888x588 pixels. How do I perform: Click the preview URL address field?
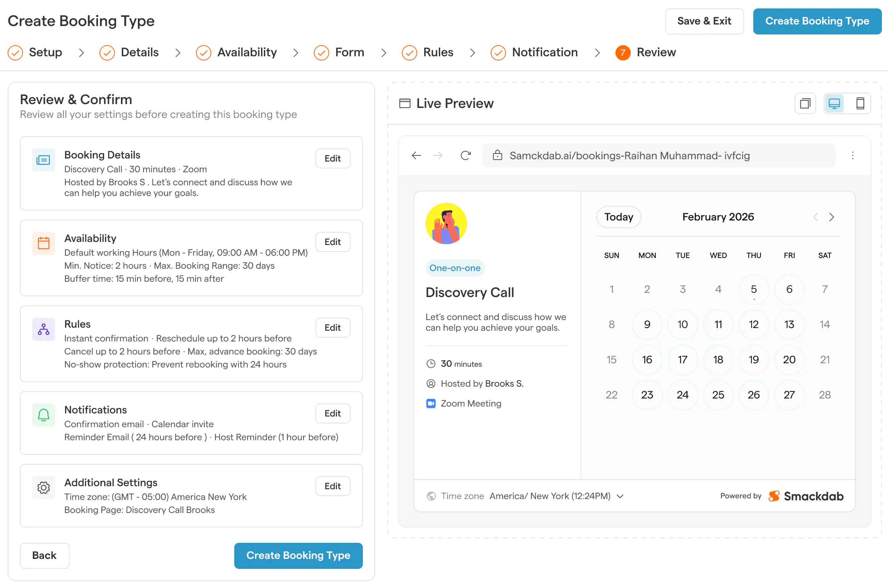click(x=659, y=155)
